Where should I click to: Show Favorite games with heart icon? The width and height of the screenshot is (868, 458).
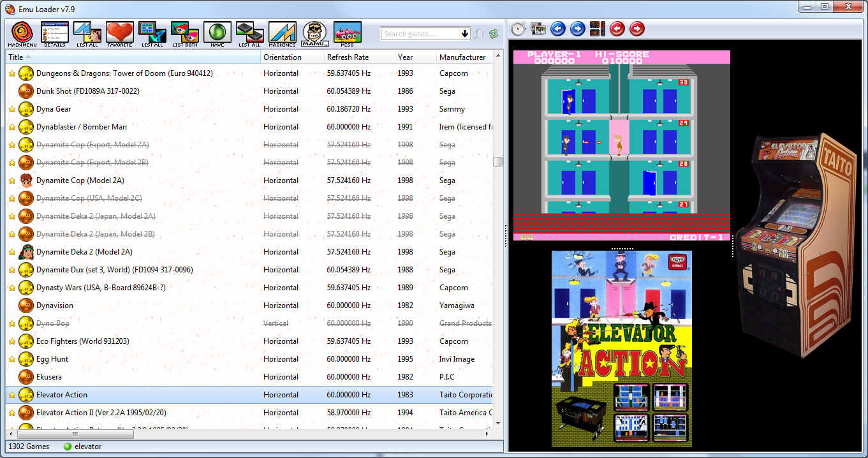pyautogui.click(x=120, y=33)
